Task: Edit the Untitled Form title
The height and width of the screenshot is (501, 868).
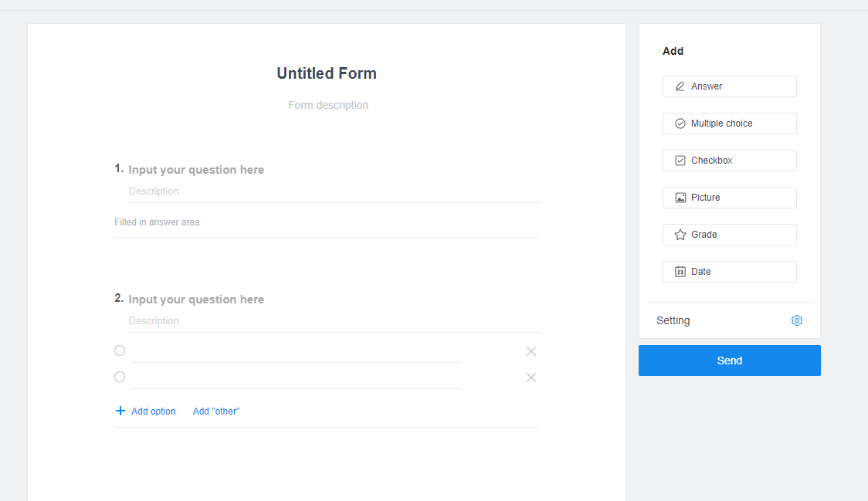Action: [327, 73]
